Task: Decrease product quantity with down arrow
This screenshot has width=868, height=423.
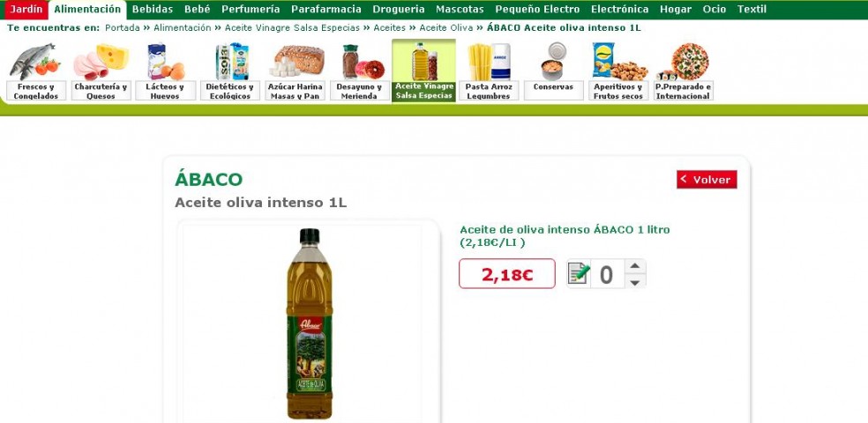Action: [635, 281]
